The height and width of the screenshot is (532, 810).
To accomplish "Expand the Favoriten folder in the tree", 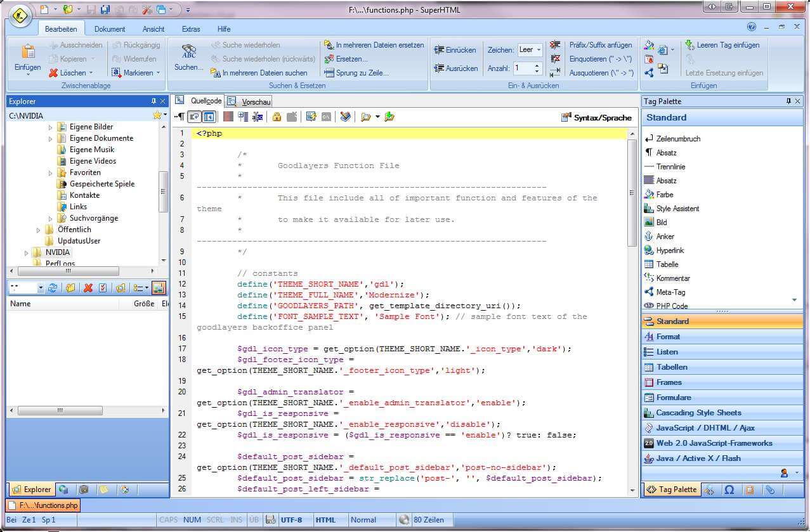I will point(51,172).
